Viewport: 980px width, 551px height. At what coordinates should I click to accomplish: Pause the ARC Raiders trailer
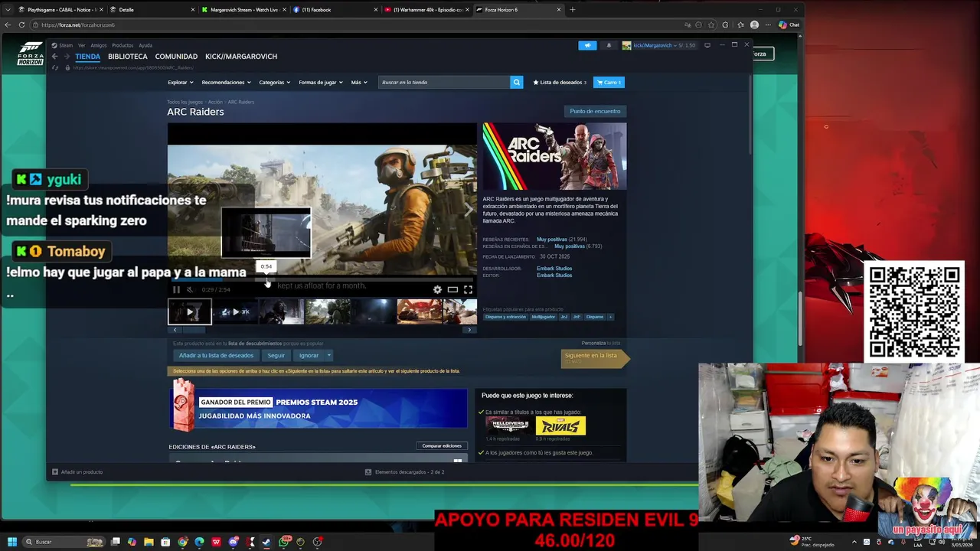[x=176, y=290]
